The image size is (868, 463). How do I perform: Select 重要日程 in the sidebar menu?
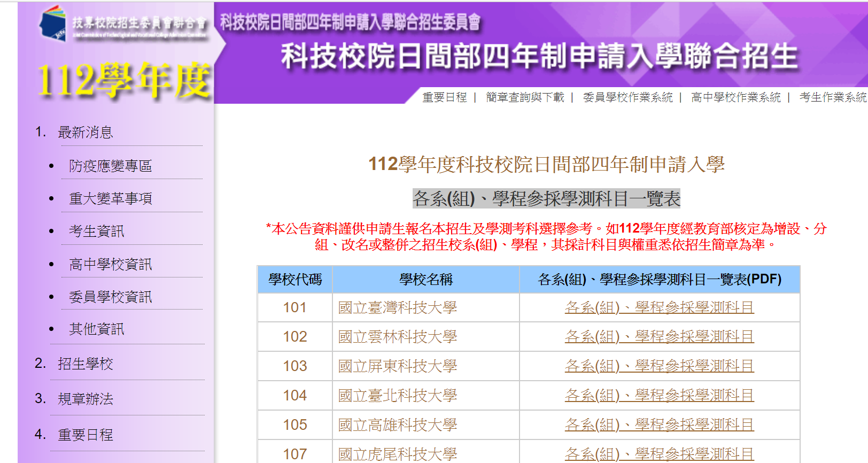tap(86, 435)
